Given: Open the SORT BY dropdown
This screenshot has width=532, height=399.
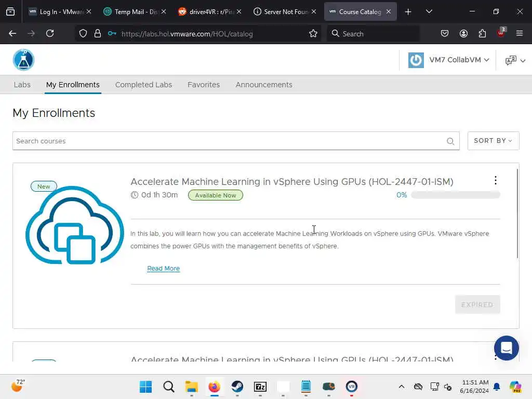Looking at the screenshot, I should tap(493, 141).
